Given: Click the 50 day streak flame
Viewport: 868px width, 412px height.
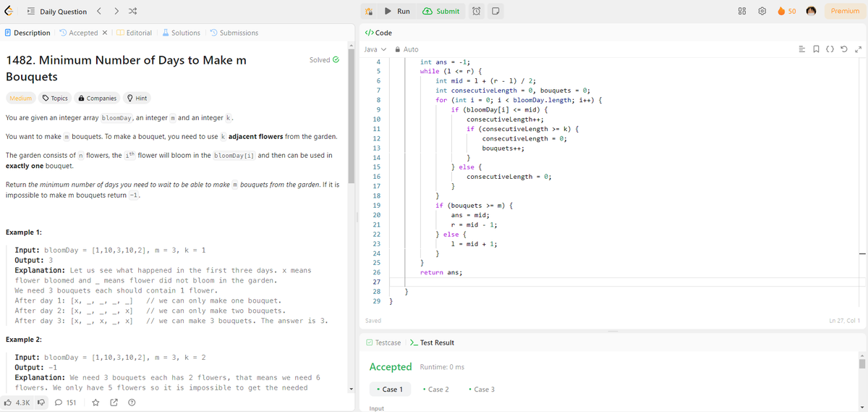Looking at the screenshot, I should 787,12.
